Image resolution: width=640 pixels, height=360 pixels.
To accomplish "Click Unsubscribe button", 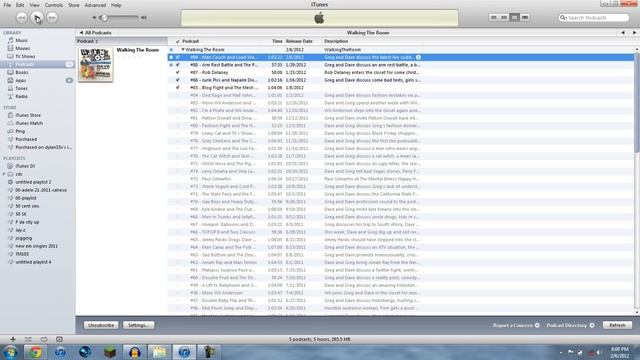I will tap(101, 325).
